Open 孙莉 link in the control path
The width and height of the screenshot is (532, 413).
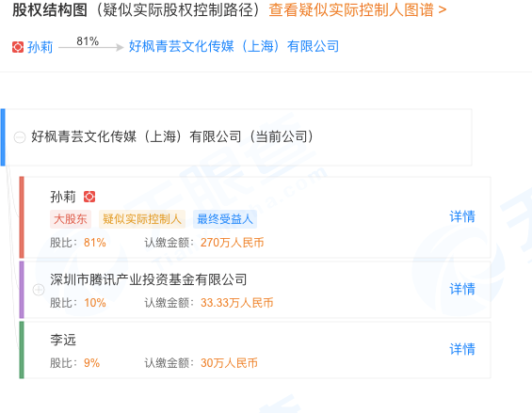coord(40,47)
